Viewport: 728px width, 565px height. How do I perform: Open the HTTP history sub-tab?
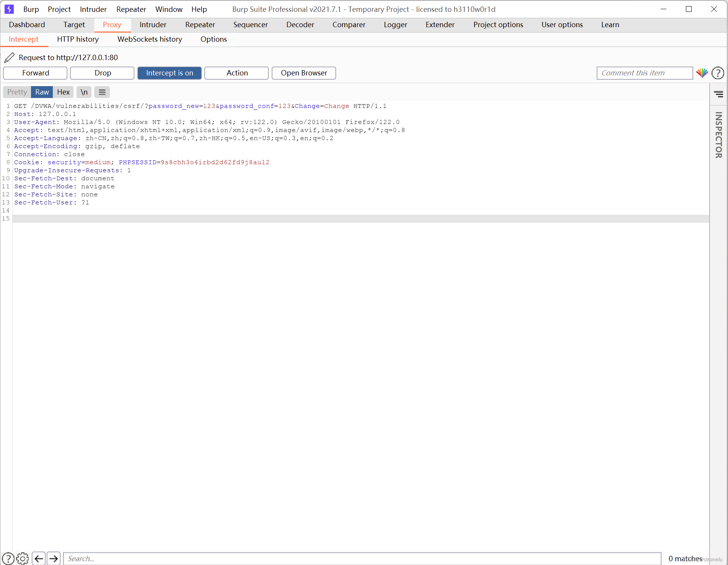[78, 39]
